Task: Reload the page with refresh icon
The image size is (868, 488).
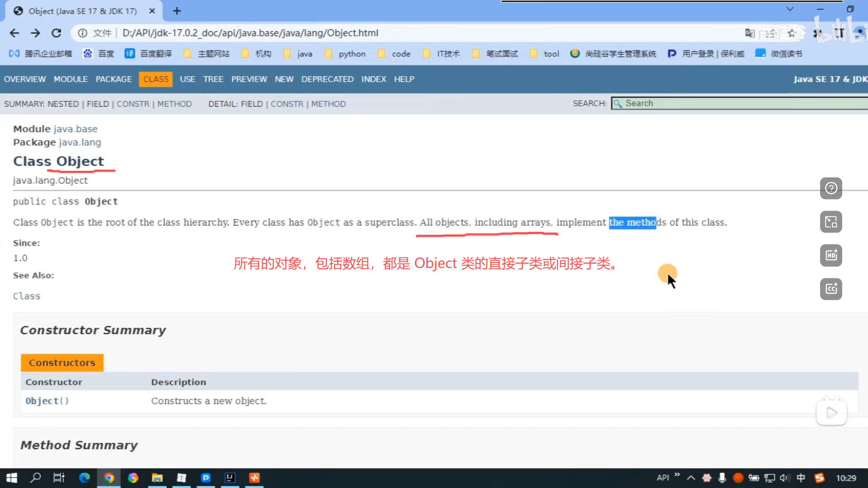Action: 56,33
